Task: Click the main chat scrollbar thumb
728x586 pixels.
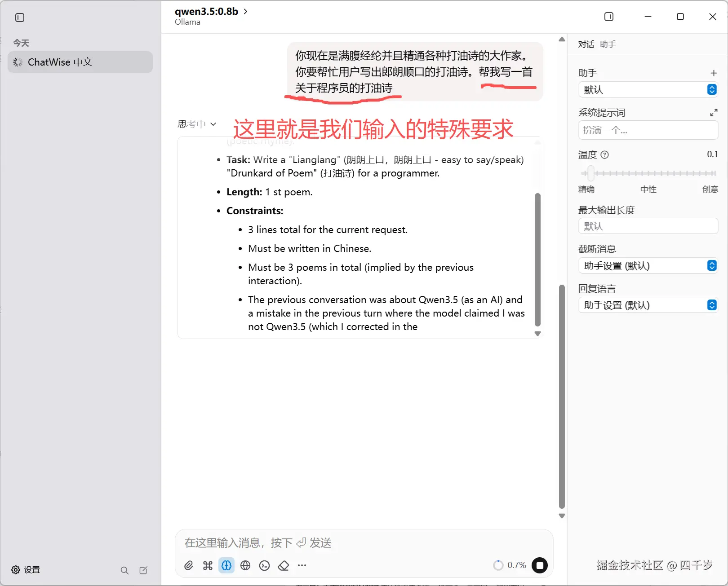Action: [562, 397]
